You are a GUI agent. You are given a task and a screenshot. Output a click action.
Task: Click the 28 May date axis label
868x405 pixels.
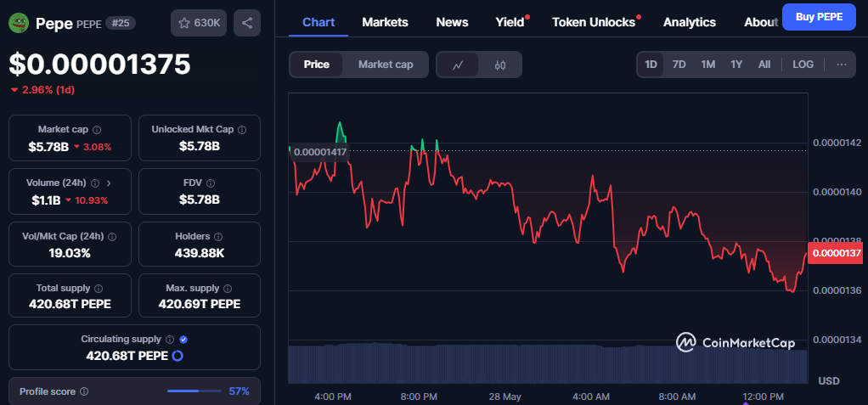click(x=504, y=397)
